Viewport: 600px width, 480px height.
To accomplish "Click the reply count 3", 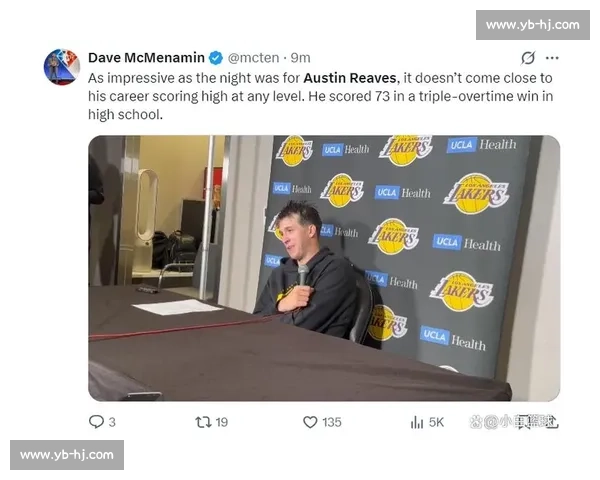I will click(112, 422).
